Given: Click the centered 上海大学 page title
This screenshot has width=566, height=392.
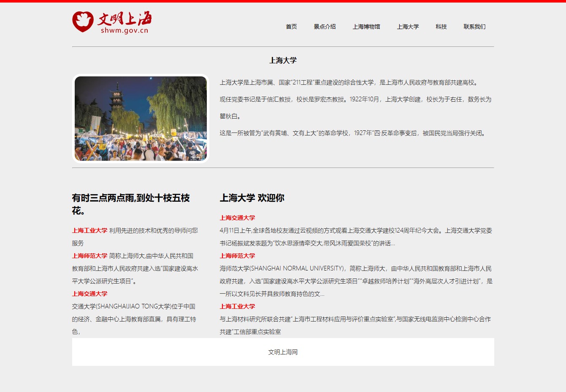Looking at the screenshot, I should [283, 60].
